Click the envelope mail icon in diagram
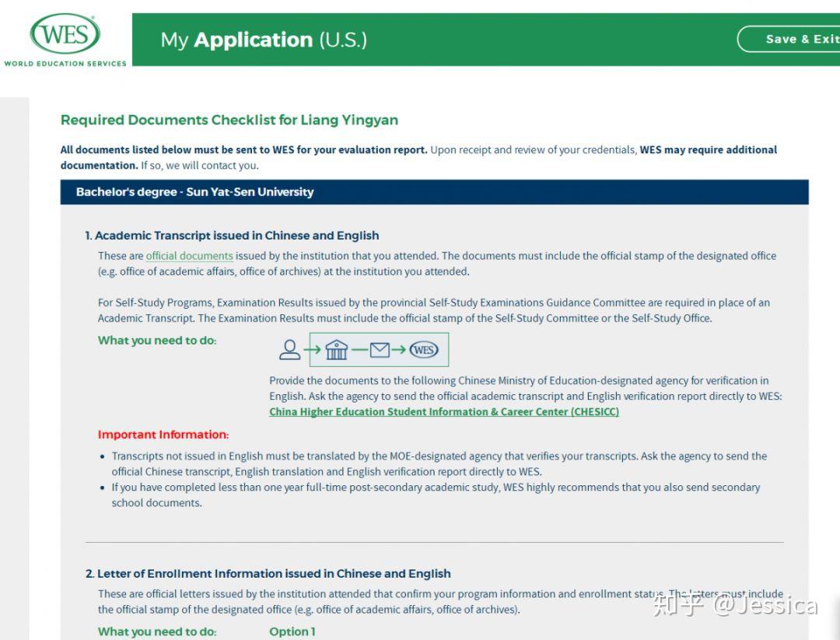Image resolution: width=840 pixels, height=640 pixels. (380, 350)
